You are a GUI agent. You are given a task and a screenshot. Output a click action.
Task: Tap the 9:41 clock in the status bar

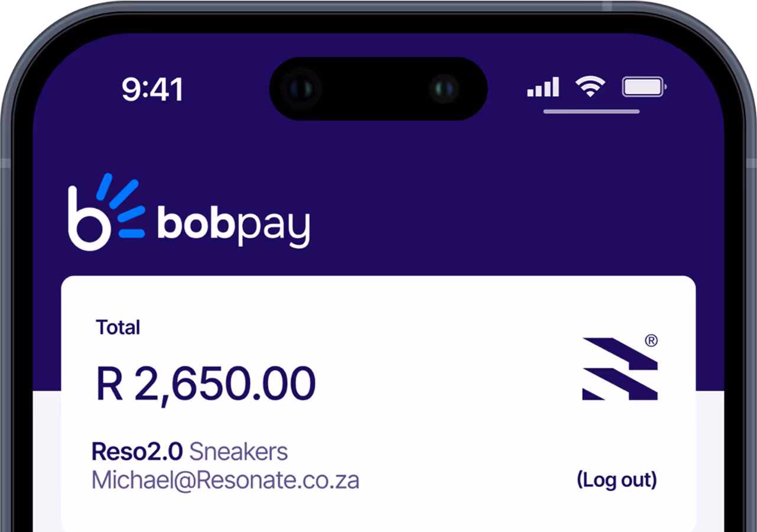pos(152,89)
